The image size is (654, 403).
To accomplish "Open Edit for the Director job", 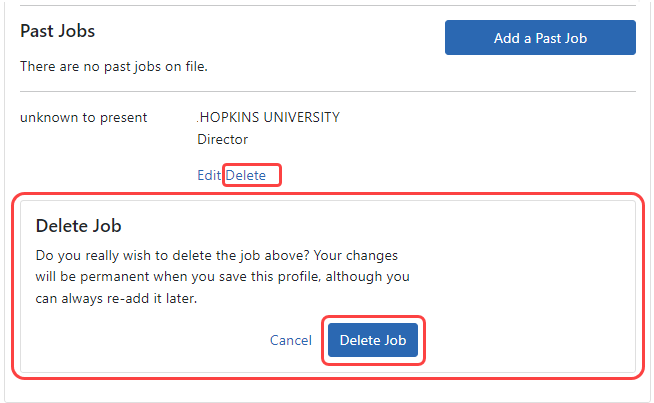I will [208, 175].
